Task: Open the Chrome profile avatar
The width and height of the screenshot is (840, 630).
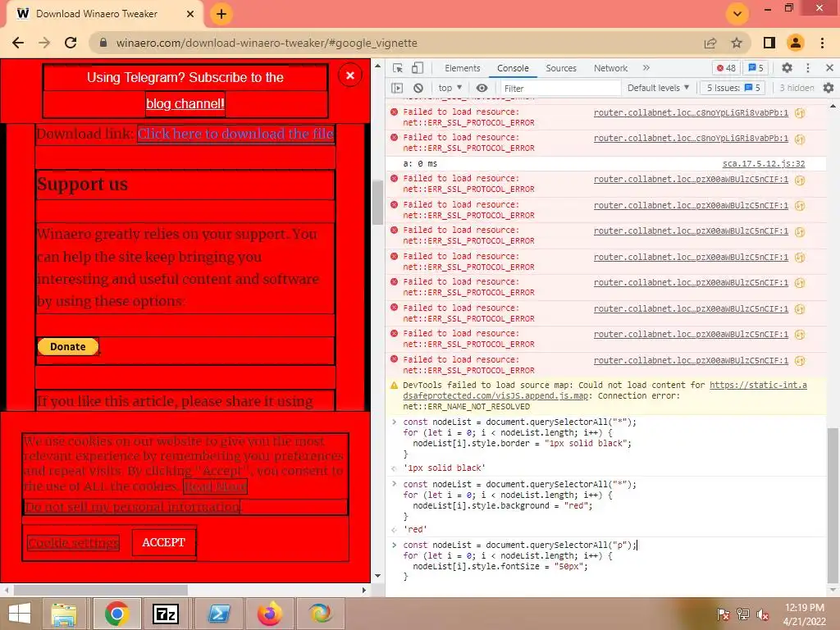Action: pyautogui.click(x=796, y=43)
